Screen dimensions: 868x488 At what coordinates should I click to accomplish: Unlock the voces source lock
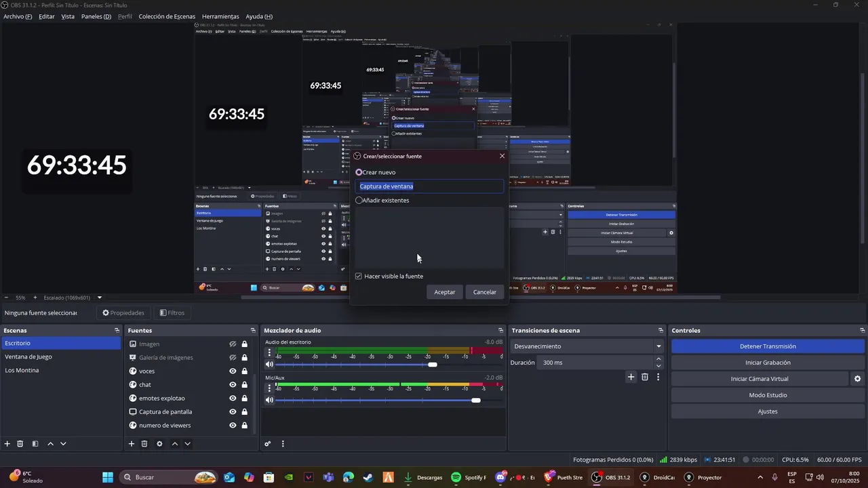(244, 371)
